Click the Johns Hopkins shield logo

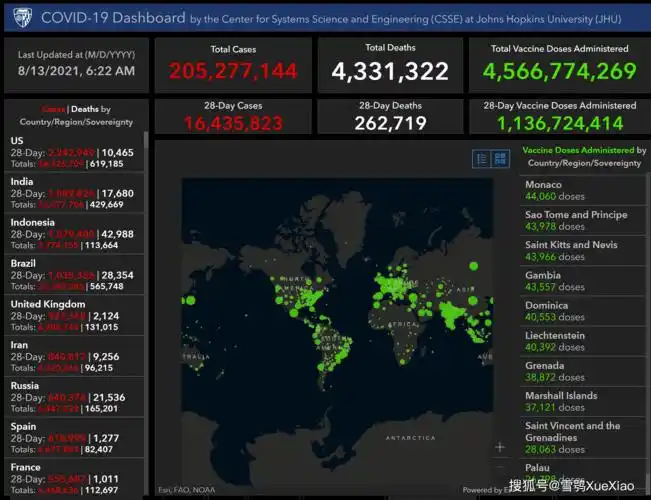click(x=20, y=16)
